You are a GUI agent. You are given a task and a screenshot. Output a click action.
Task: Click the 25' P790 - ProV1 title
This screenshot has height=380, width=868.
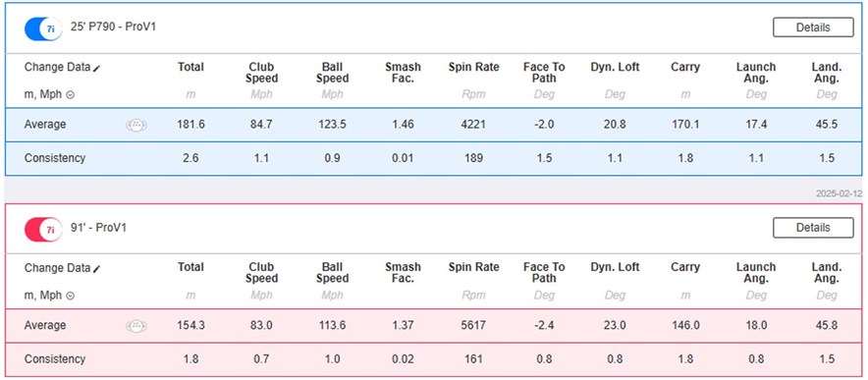pyautogui.click(x=114, y=27)
